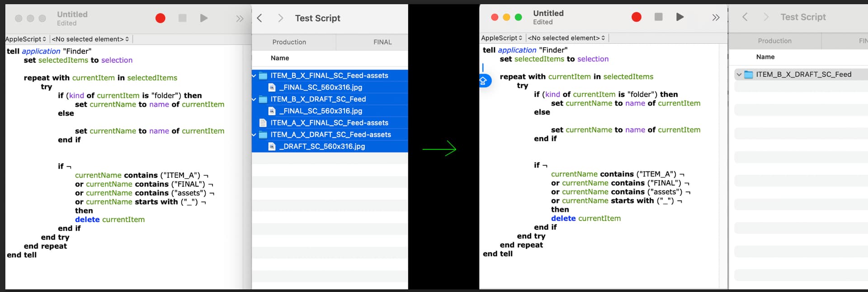
Task: Click the Record button in the right Script Editor
Action: coord(636,17)
